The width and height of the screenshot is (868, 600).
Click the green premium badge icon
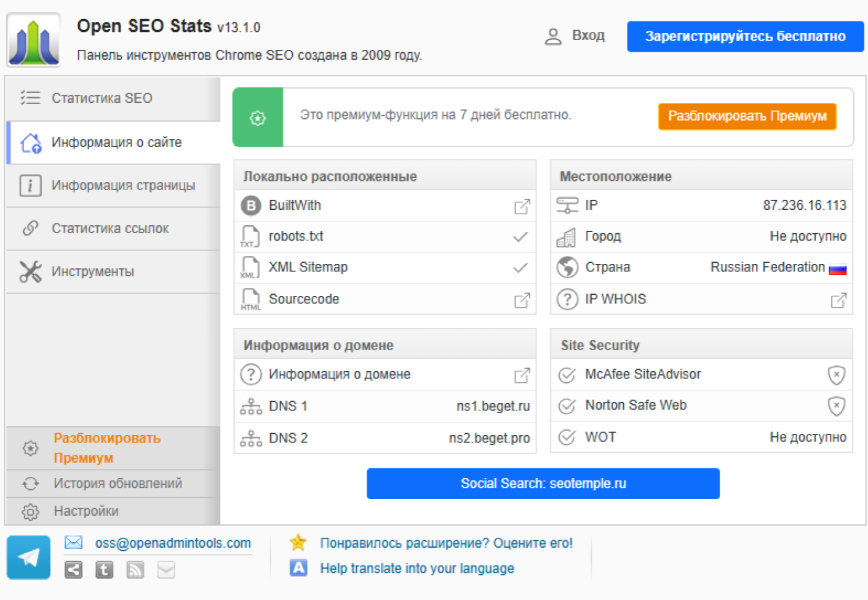(x=258, y=118)
